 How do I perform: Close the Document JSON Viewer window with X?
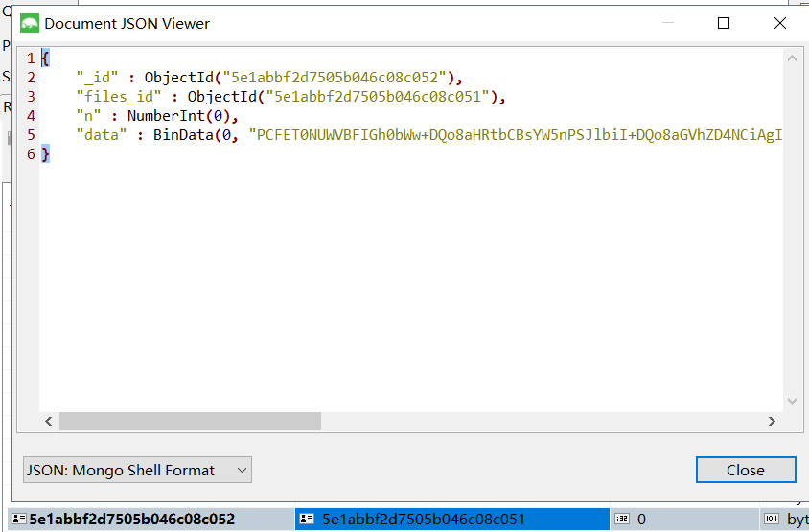click(x=780, y=23)
